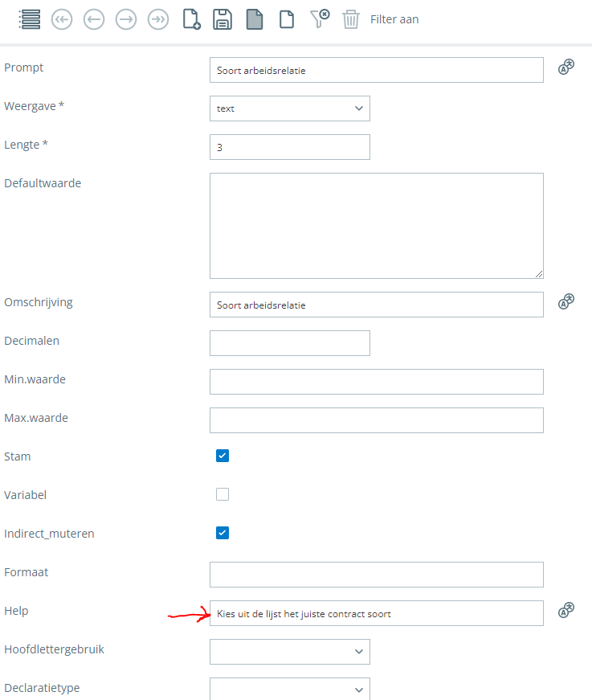Uncheck the Stam checkbox
The height and width of the screenshot is (700, 592).
[223, 456]
